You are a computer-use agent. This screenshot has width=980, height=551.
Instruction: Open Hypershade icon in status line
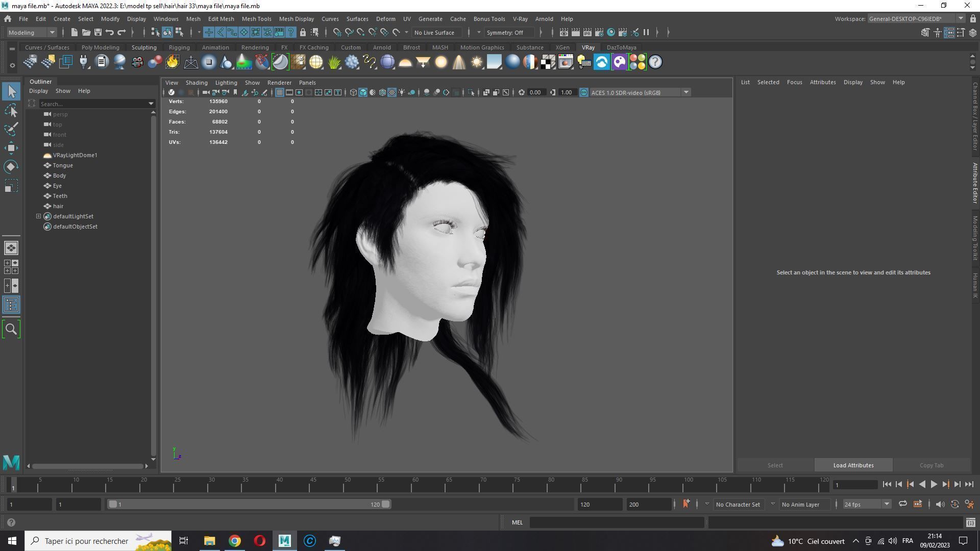pos(610,32)
